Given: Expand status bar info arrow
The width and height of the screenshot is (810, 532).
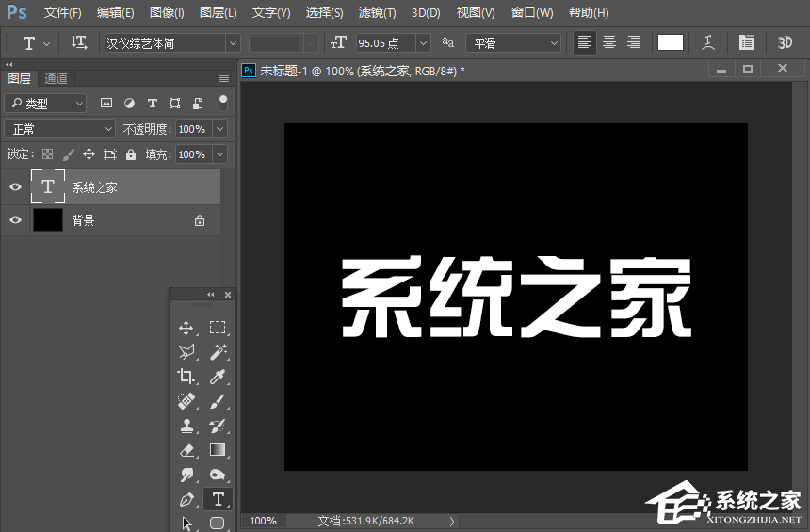Looking at the screenshot, I should click(x=452, y=521).
